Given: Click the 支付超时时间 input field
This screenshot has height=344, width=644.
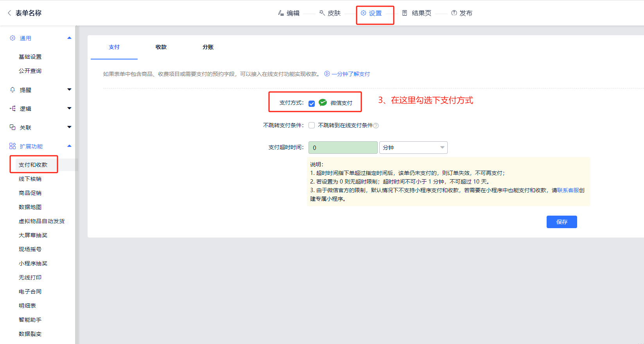Looking at the screenshot, I should (x=343, y=148).
